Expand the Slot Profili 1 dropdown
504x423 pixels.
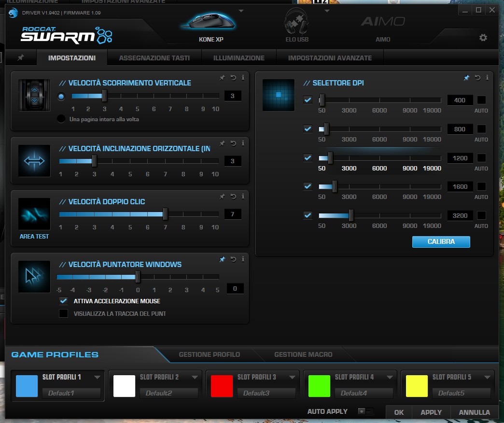97,377
